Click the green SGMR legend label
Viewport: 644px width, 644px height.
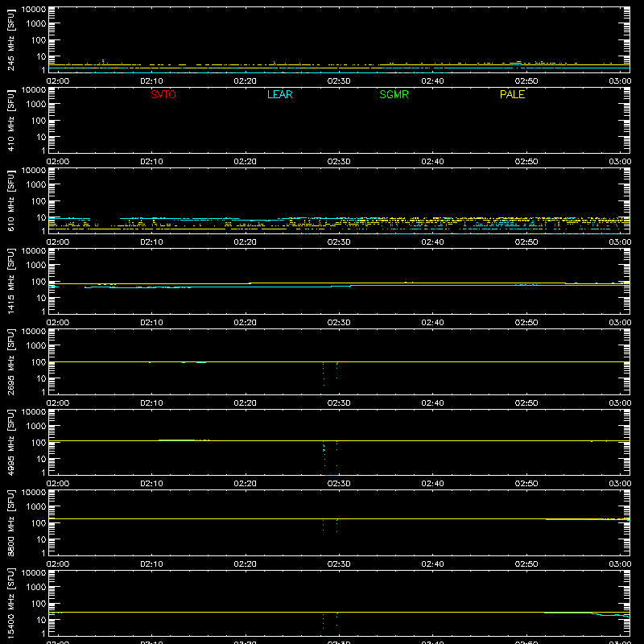click(394, 94)
